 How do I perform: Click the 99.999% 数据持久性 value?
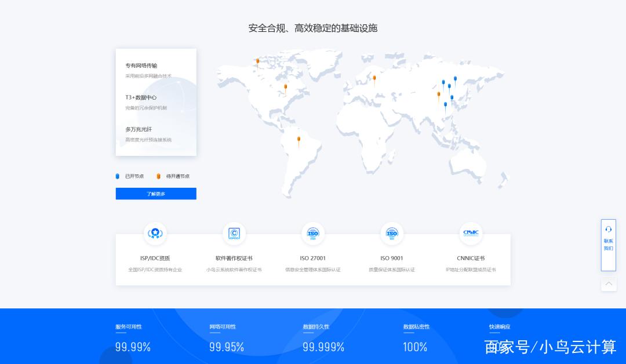click(x=323, y=347)
